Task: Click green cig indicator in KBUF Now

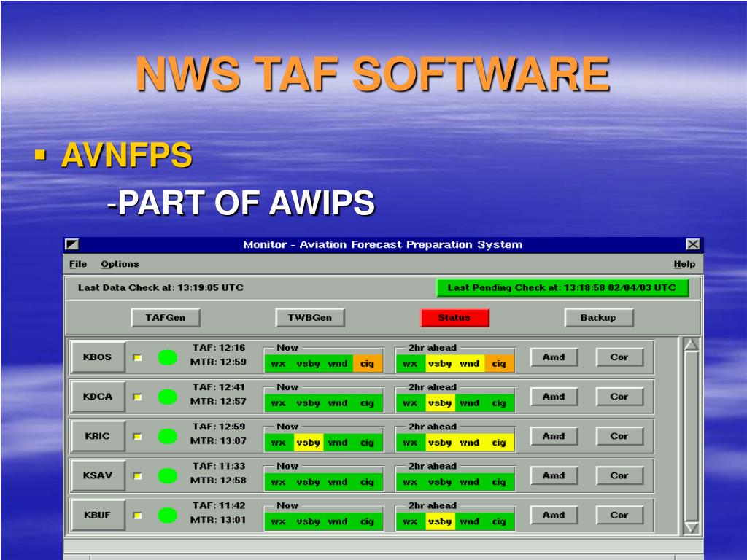Action: (x=368, y=522)
